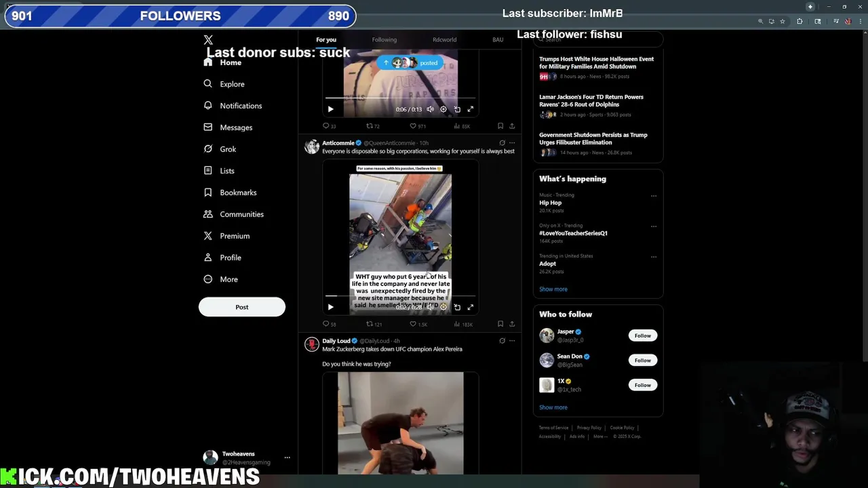Click the top video's progress bar
The height and width of the screenshot is (488, 868).
click(x=400, y=98)
